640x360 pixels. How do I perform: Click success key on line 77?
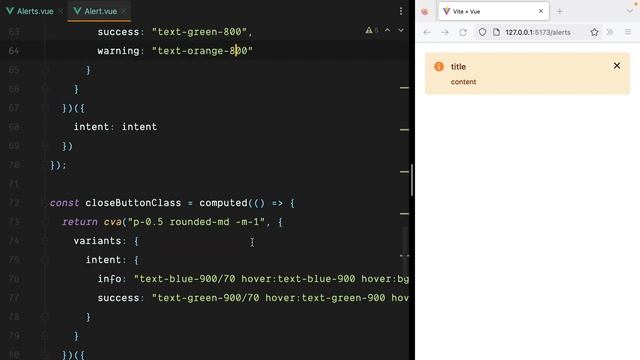[118, 298]
